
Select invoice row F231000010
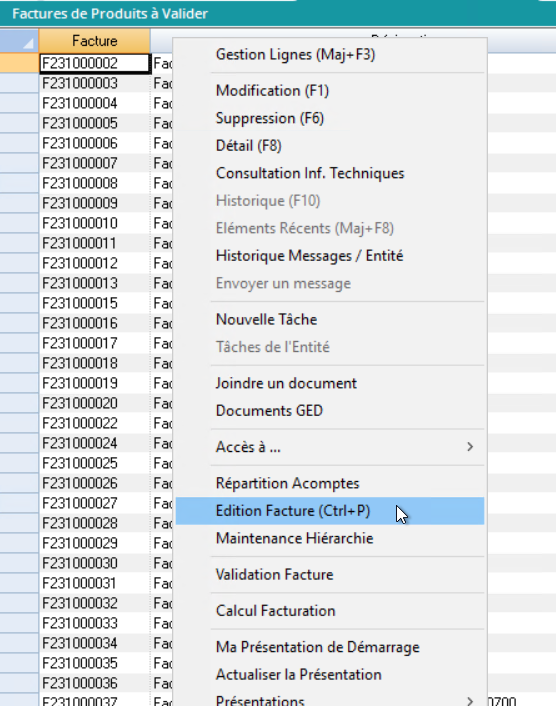pyautogui.click(x=95, y=223)
